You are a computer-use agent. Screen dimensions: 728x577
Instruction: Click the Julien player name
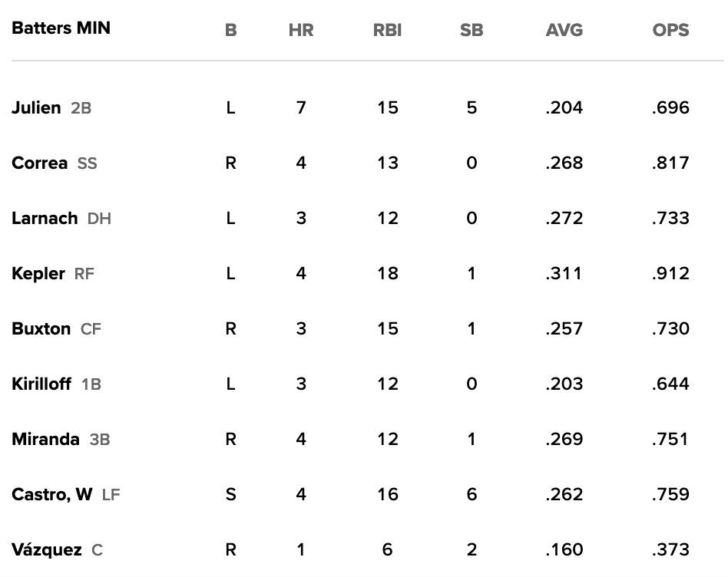tap(36, 107)
